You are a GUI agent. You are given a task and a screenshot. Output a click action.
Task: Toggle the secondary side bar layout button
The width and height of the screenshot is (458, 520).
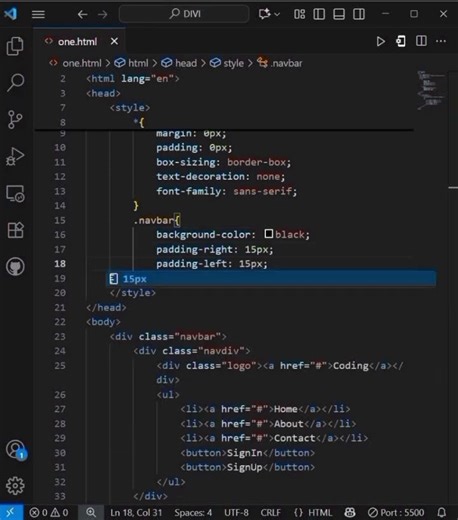click(x=359, y=14)
